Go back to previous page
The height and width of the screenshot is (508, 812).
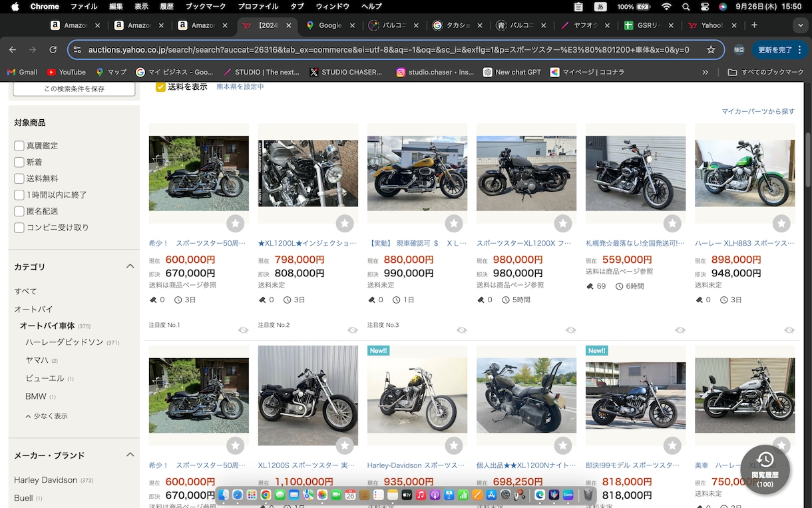(x=13, y=49)
